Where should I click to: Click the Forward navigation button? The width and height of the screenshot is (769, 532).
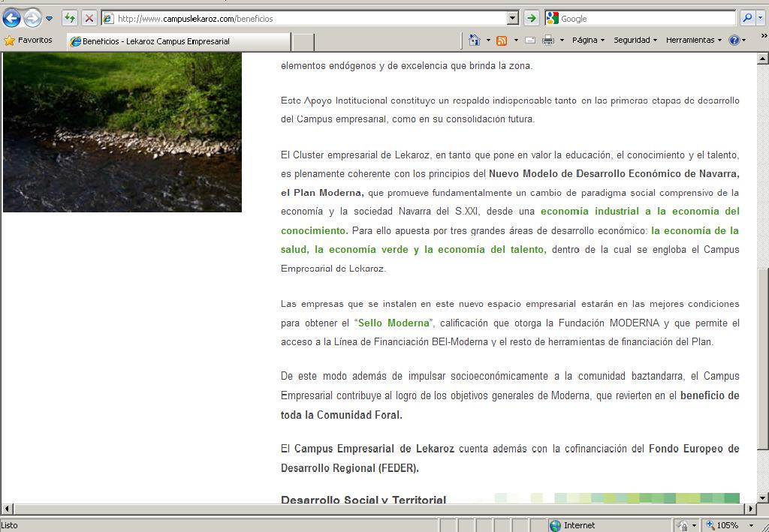pos(32,19)
